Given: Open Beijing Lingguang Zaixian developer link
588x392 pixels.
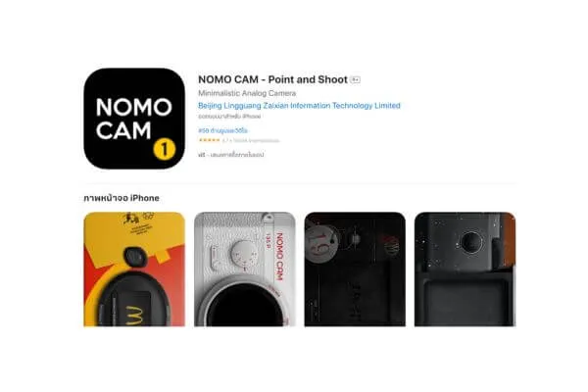Looking at the screenshot, I should tap(299, 106).
